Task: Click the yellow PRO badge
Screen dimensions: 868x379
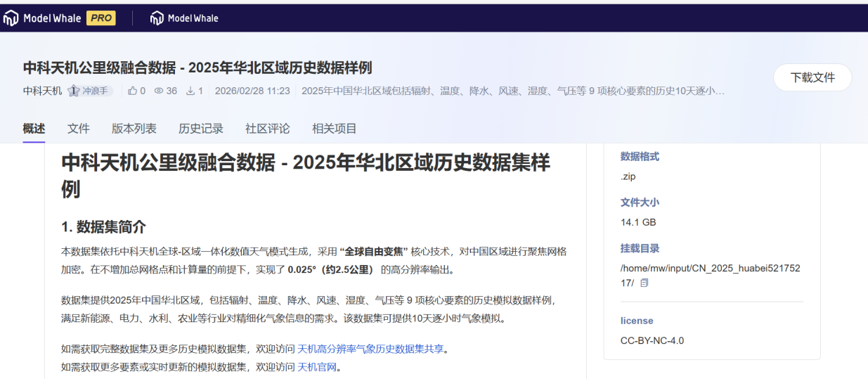Action: 101,18
